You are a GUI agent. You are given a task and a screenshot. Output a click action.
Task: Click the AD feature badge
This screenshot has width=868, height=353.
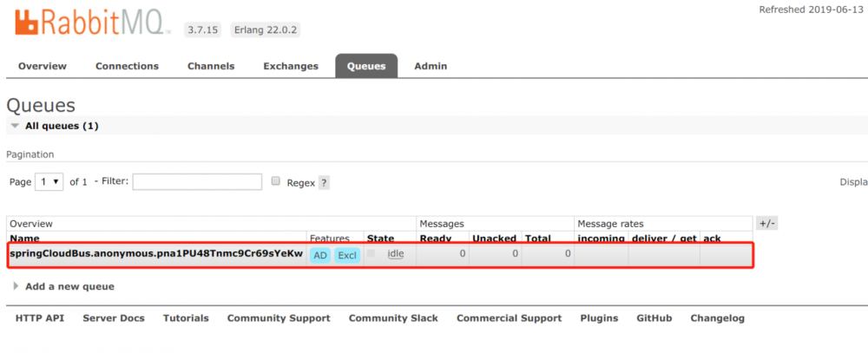coord(320,255)
